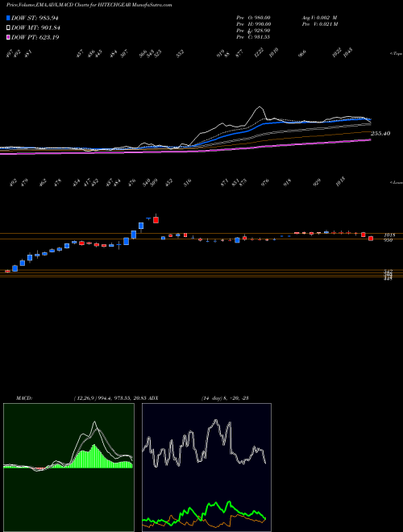Open the MACD histogram chart panel
This screenshot has height=532, width=403.
69,468
